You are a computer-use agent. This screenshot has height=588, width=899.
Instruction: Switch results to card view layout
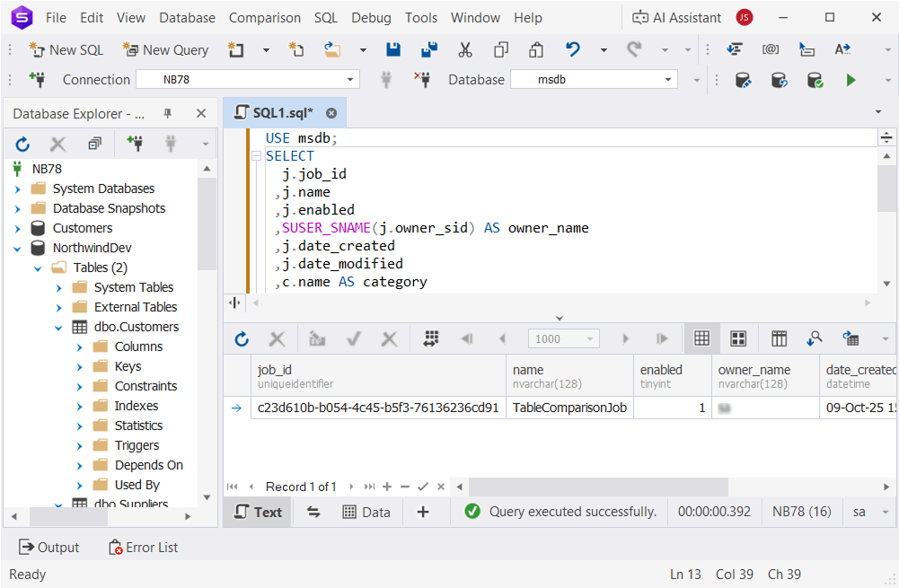coord(739,338)
